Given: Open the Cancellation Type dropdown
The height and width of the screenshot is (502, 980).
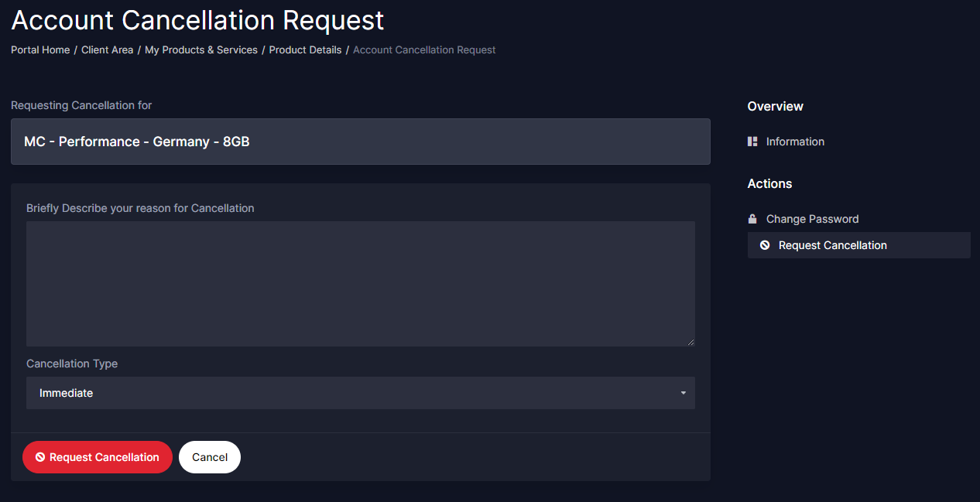Looking at the screenshot, I should (360, 393).
